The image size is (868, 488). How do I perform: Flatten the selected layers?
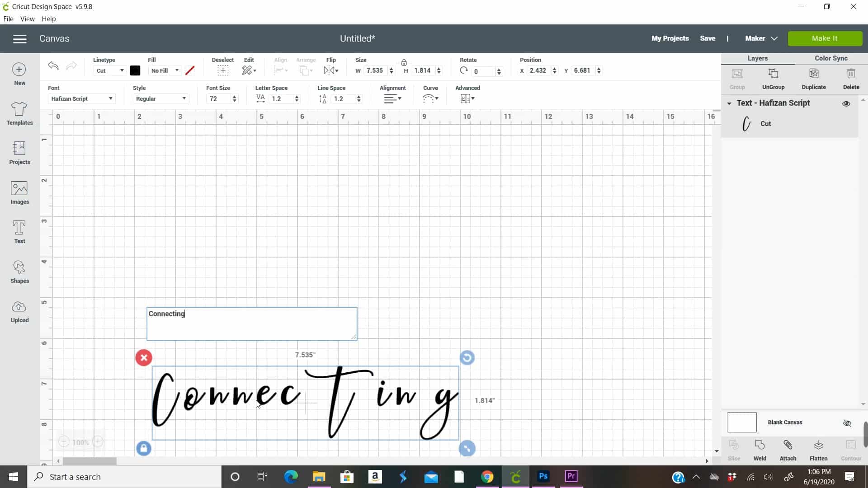tap(818, 450)
